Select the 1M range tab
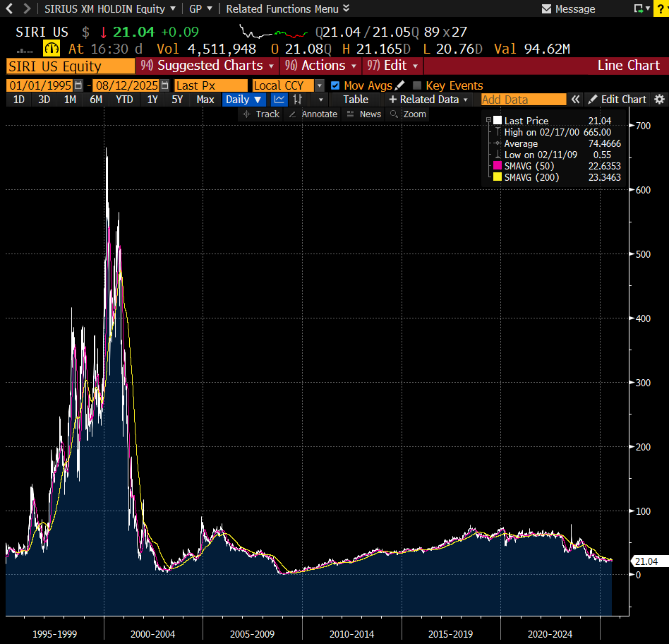Screen dimensions: 669x644 pos(70,100)
